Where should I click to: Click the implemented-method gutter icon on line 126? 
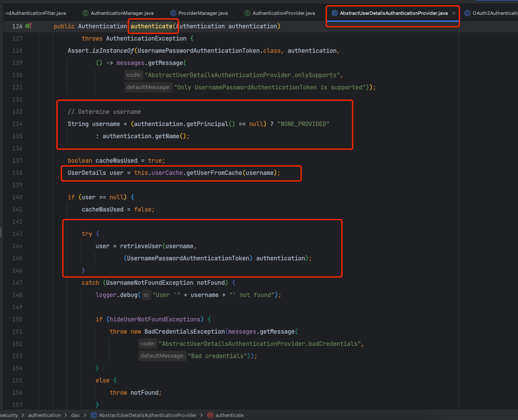pos(29,26)
